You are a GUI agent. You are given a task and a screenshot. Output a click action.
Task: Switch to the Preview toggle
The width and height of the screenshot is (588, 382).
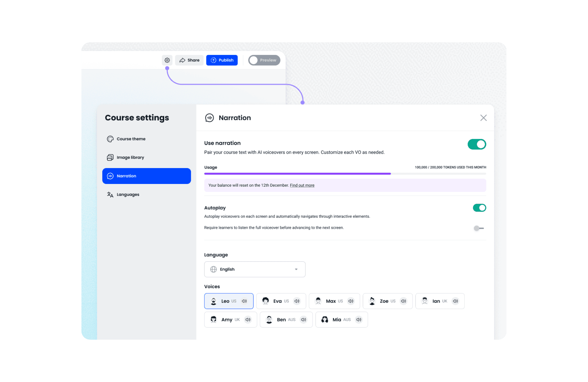(264, 60)
